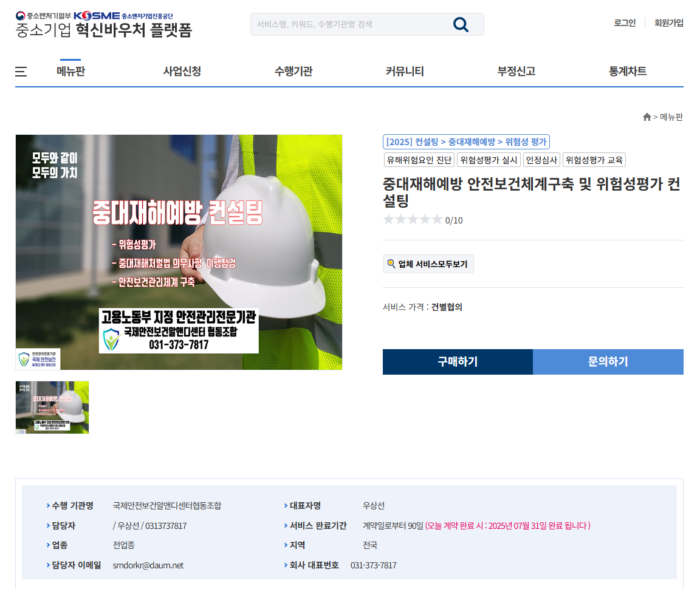Select the 메뉴판 tab
Screen dimensions: 700x589
pyautogui.click(x=70, y=72)
